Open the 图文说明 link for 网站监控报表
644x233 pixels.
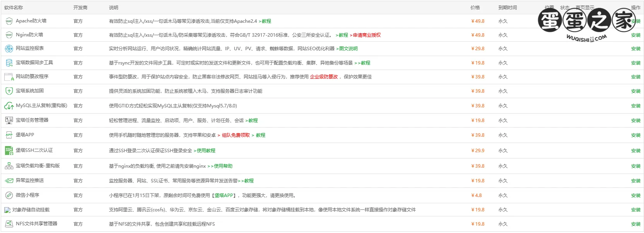[348, 49]
